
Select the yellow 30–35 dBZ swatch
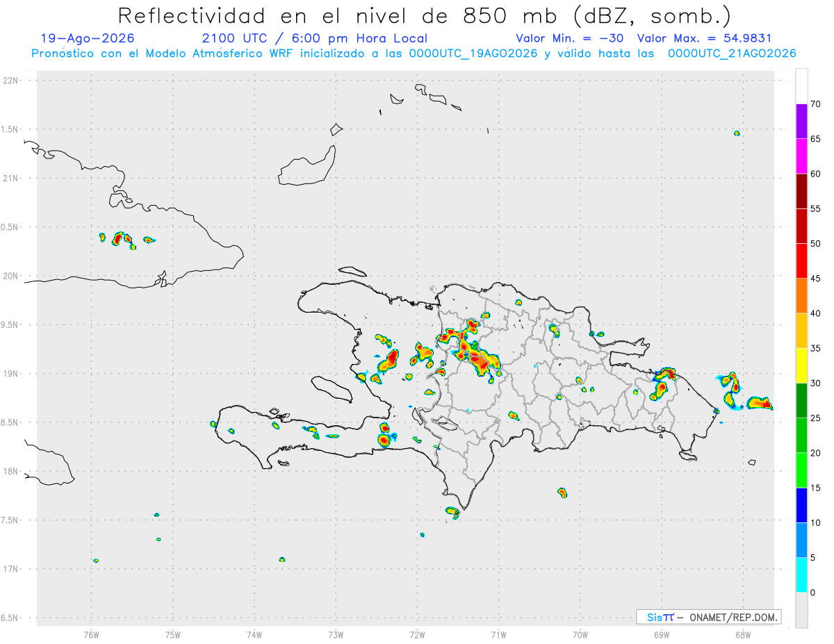(x=801, y=365)
